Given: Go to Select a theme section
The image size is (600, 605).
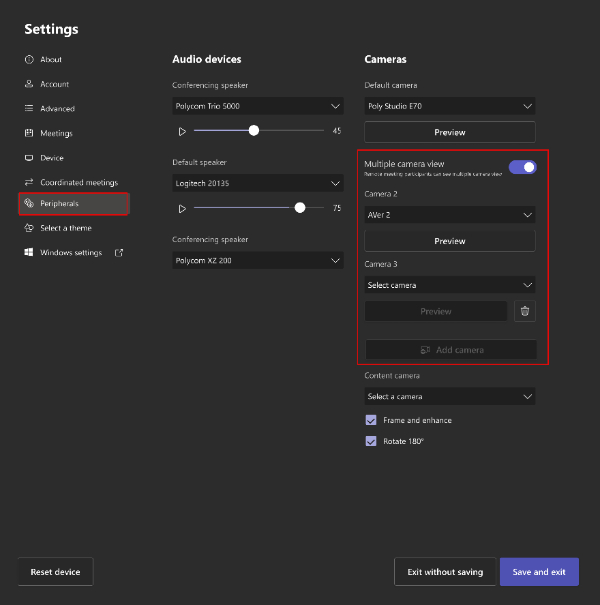Looking at the screenshot, I should [x=65, y=228].
